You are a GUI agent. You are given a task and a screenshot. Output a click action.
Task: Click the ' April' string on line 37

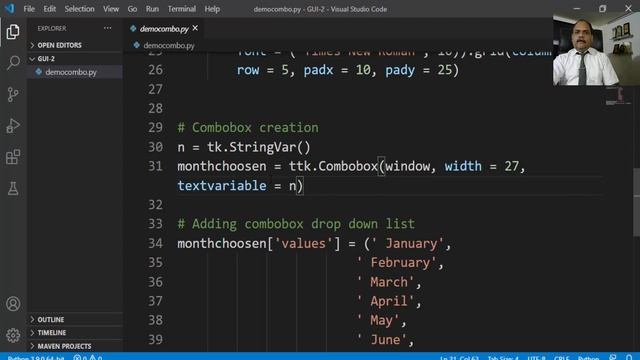tap(385, 301)
